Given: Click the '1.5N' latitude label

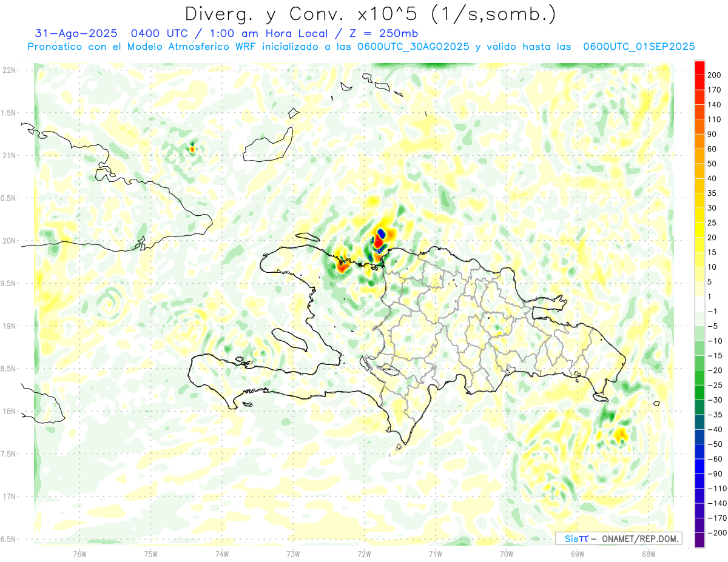Looking at the screenshot, I should pos(9,113).
